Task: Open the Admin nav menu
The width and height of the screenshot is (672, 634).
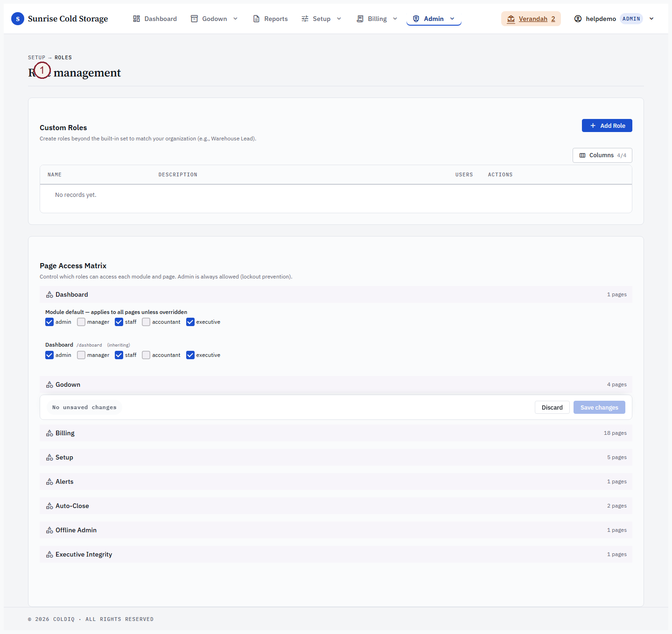Action: (x=434, y=19)
